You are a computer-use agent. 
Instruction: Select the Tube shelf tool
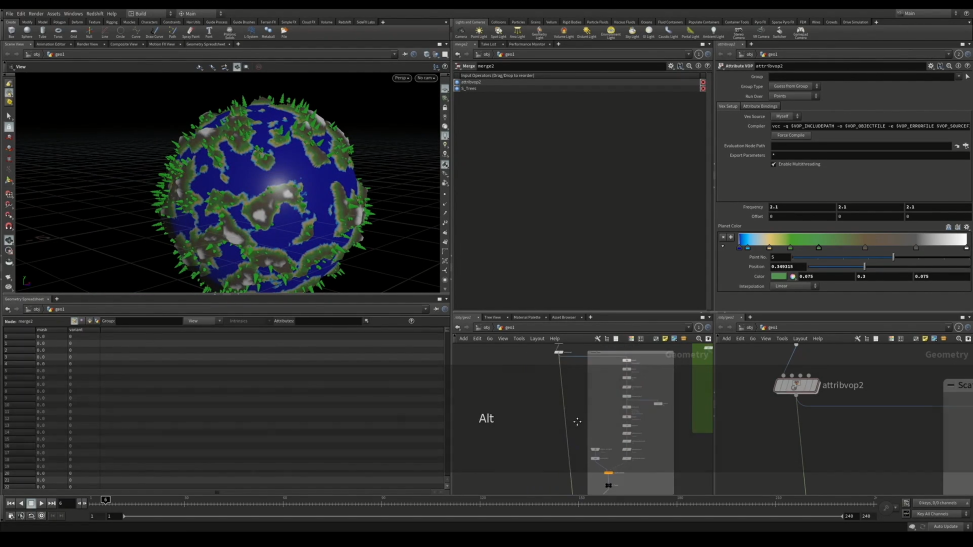click(x=42, y=32)
